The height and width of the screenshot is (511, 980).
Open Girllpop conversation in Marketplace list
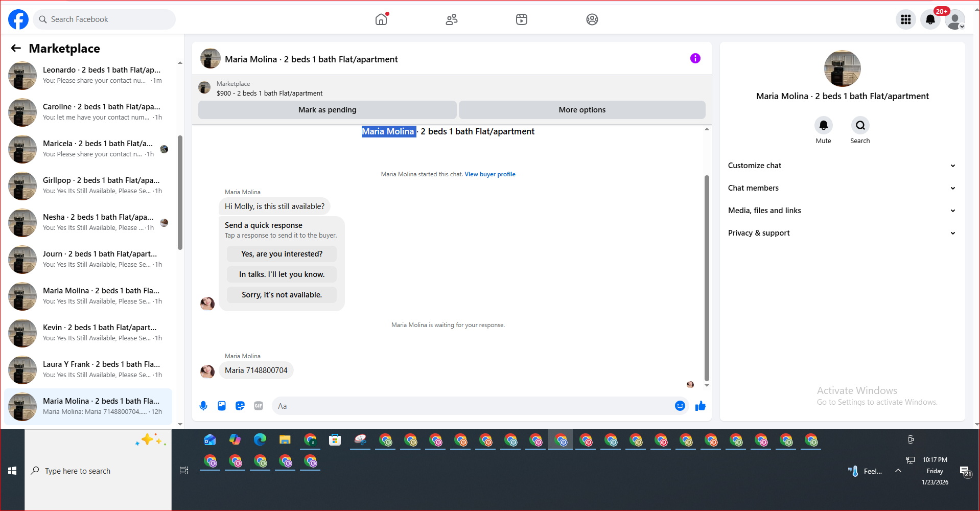pyautogui.click(x=88, y=186)
